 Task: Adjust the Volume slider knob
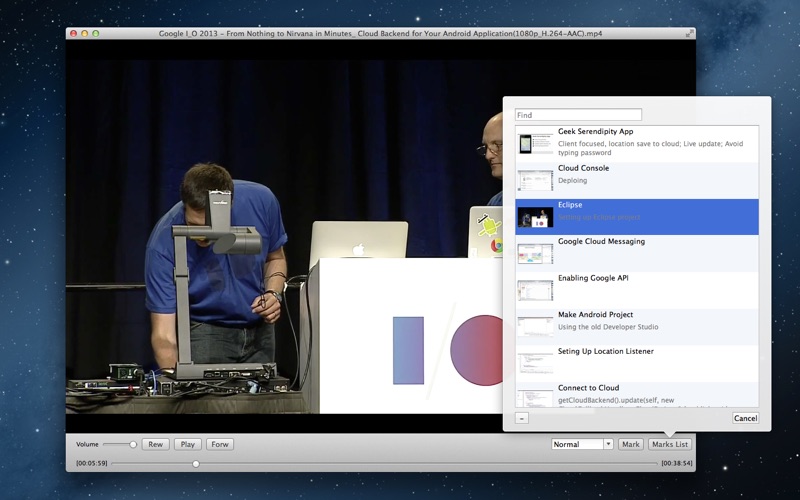pos(133,444)
